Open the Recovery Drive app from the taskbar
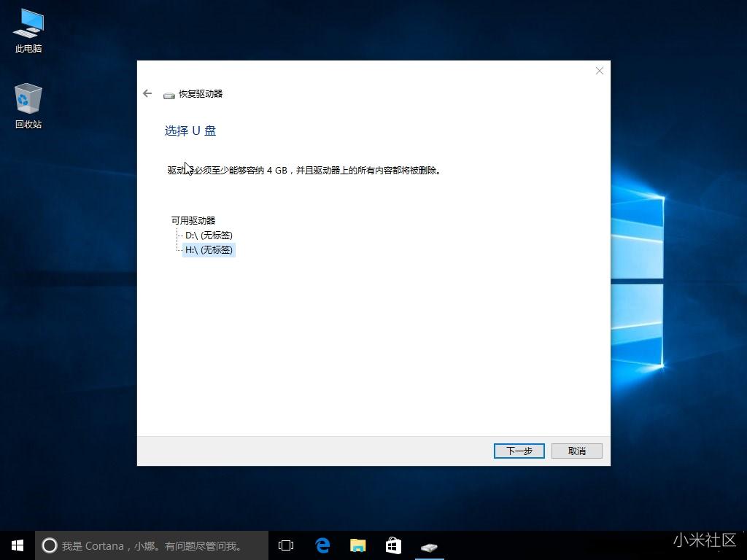Image resolution: width=747 pixels, height=560 pixels. pyautogui.click(x=430, y=545)
